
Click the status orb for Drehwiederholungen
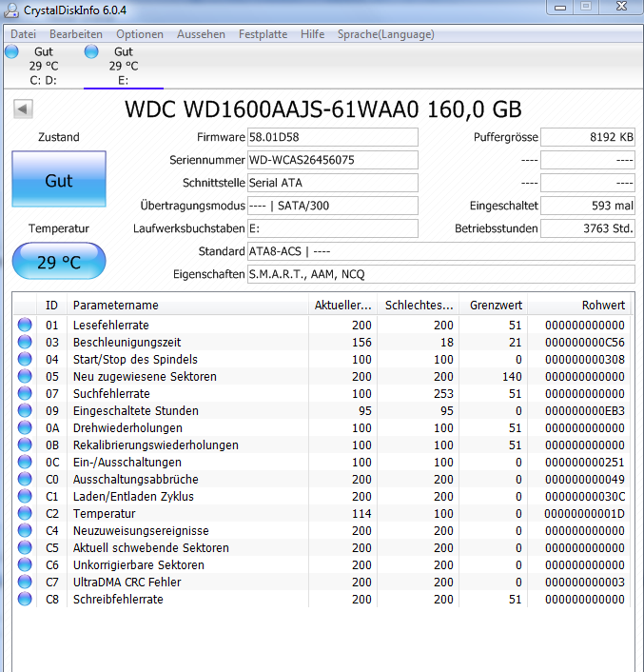point(25,427)
